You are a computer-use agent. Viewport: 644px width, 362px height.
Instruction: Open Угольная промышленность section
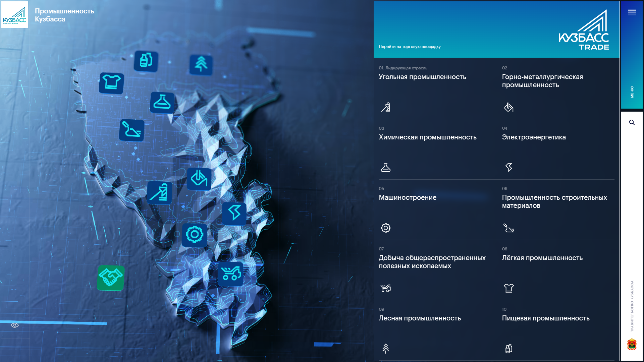pos(422,77)
